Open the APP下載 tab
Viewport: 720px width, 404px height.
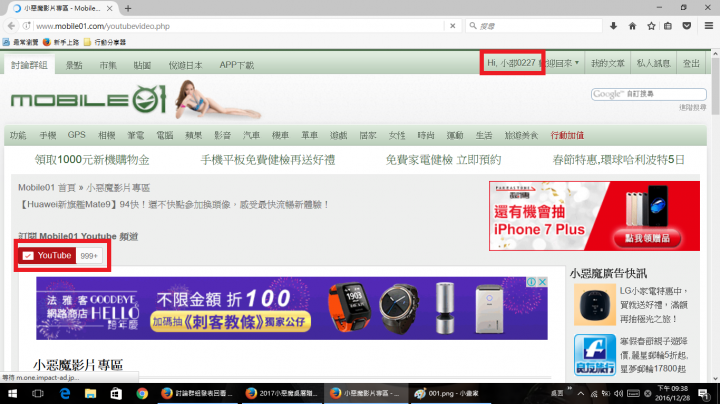(x=236, y=65)
